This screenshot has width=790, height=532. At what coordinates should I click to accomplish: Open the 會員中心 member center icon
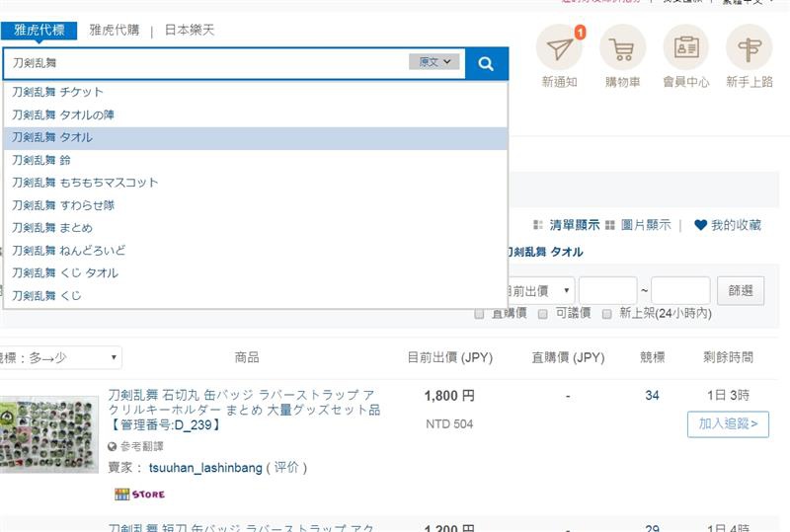(x=686, y=47)
